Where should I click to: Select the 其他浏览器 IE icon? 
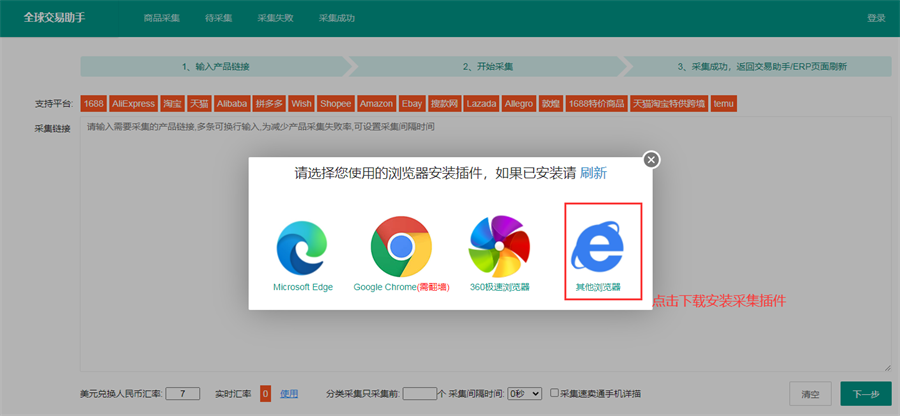coord(597,247)
